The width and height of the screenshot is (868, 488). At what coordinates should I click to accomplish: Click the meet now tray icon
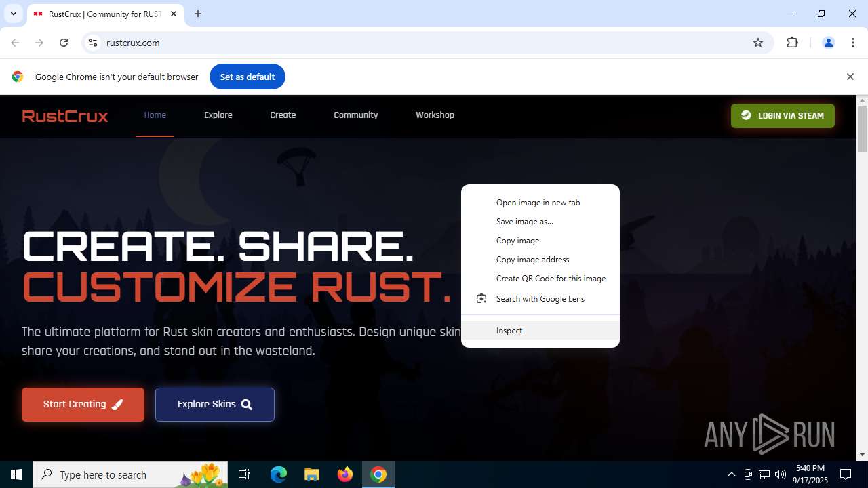point(748,474)
